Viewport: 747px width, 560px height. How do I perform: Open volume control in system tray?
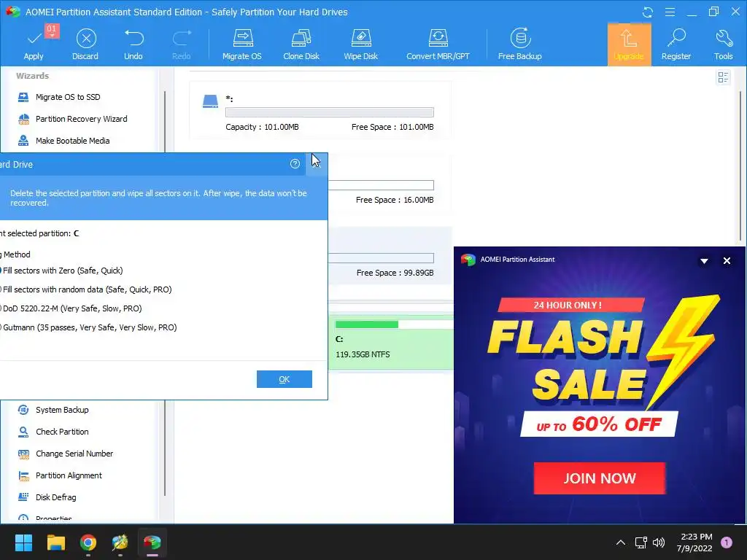(659, 542)
